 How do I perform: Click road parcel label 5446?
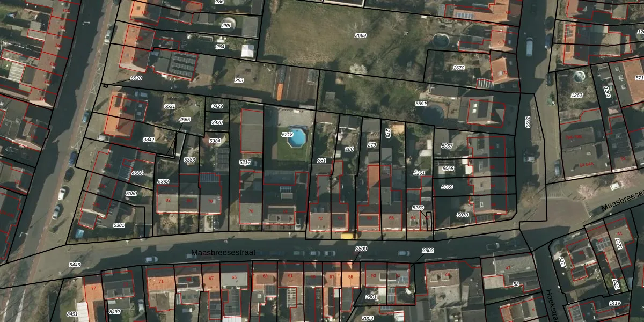tap(75, 265)
